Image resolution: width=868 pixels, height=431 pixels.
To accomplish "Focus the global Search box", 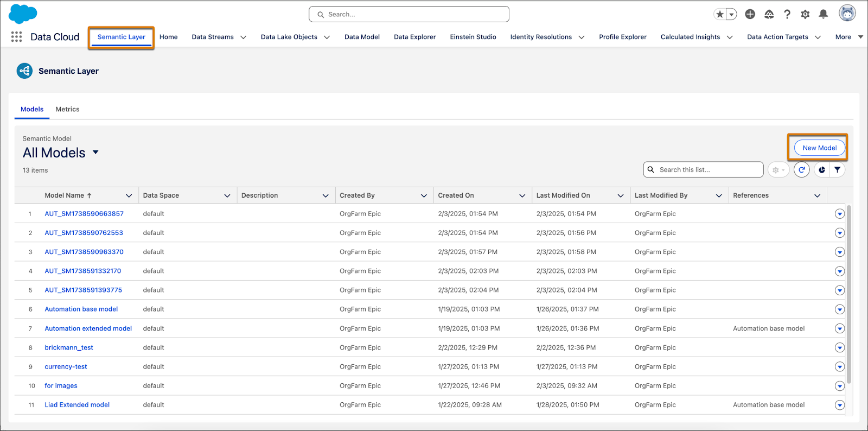I will [409, 14].
